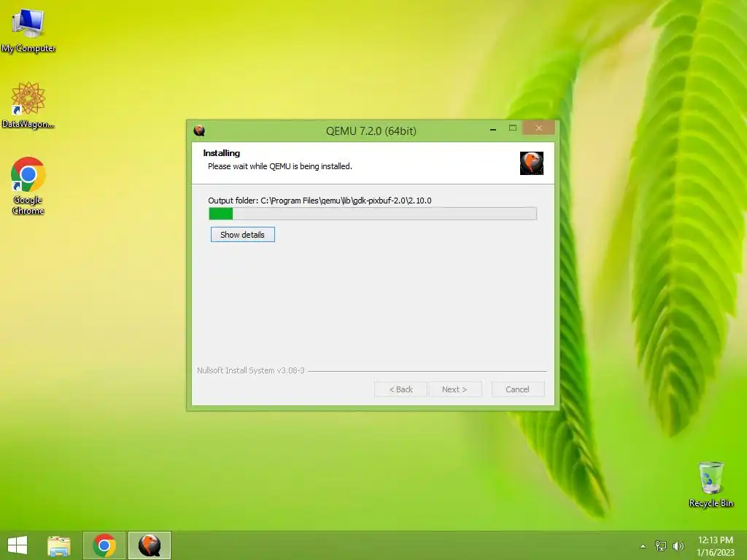The image size is (747, 560).
Task: Click the QEMU icon in title bar
Action: tap(199, 131)
